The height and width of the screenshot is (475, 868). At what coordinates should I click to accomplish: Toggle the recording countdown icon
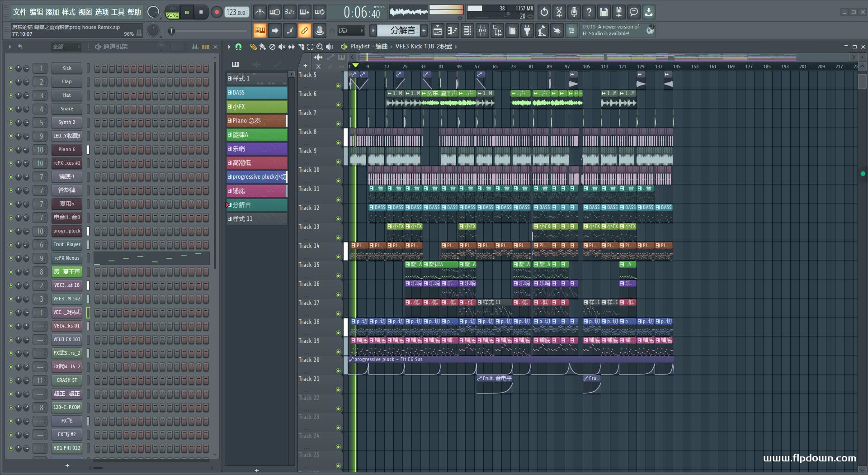(x=290, y=12)
